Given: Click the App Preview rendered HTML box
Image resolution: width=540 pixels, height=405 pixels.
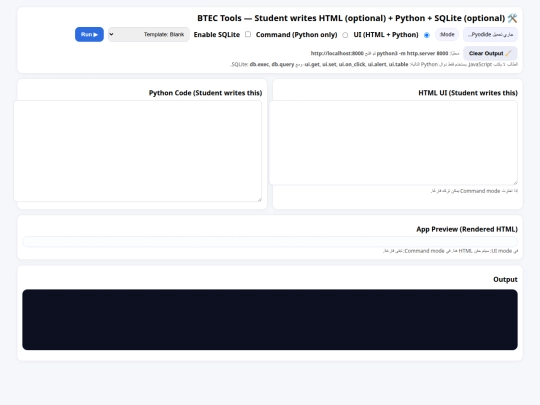Looking at the screenshot, I should pyautogui.click(x=270, y=241).
